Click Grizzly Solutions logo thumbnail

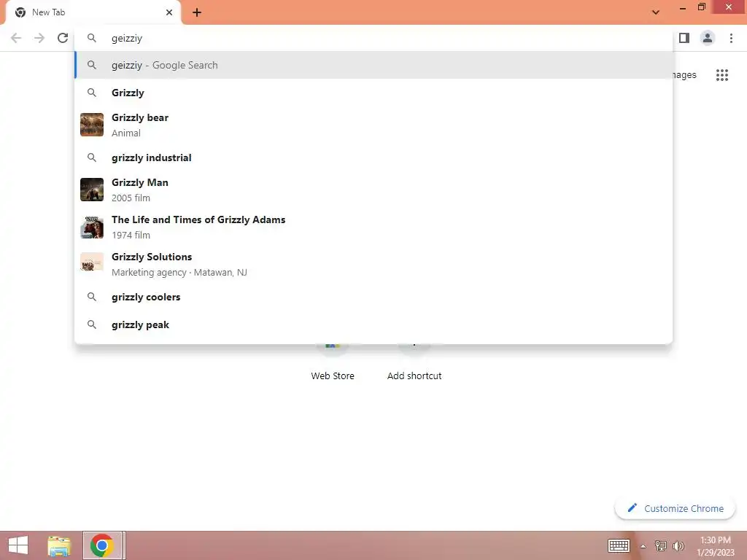tap(92, 262)
